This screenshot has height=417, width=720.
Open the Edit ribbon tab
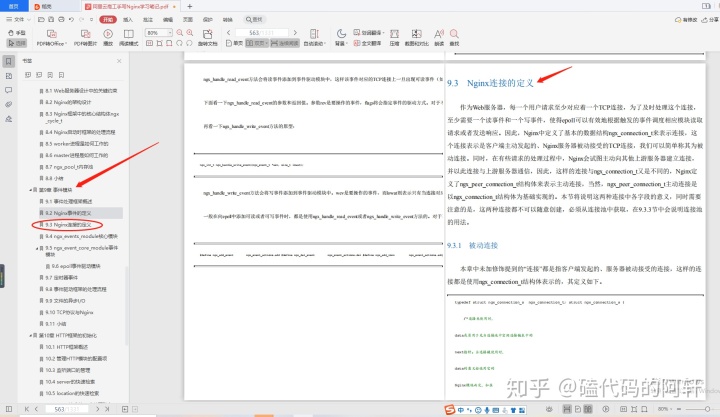168,19
